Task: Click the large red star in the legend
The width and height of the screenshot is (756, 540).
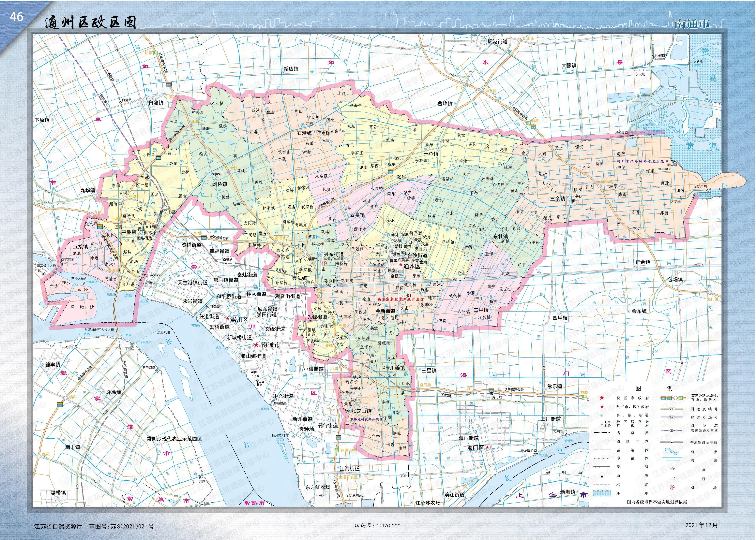Action: coord(602,398)
